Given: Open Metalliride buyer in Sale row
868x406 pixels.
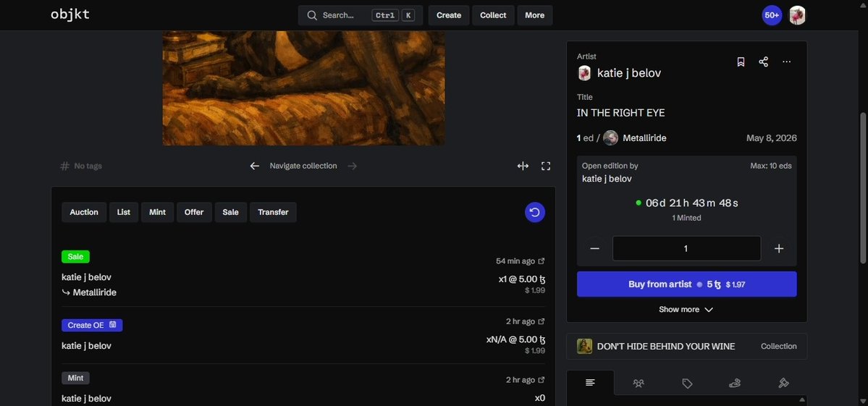Looking at the screenshot, I should pyautogui.click(x=95, y=292).
